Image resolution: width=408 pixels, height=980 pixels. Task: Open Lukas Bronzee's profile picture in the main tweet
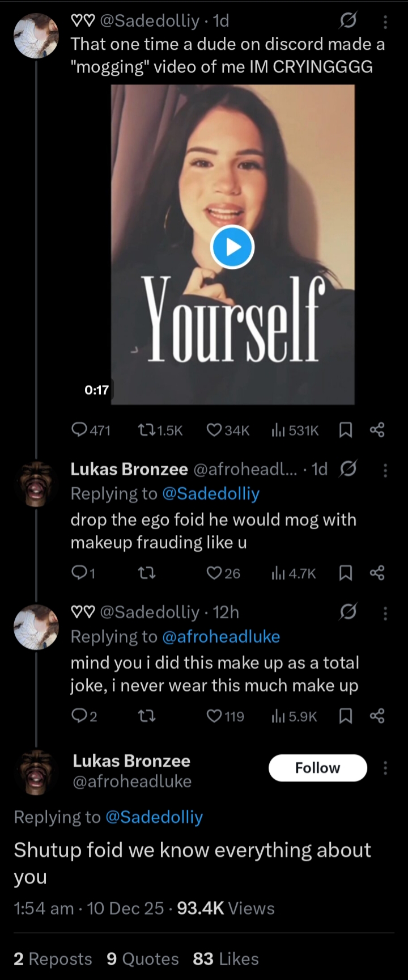(x=36, y=771)
